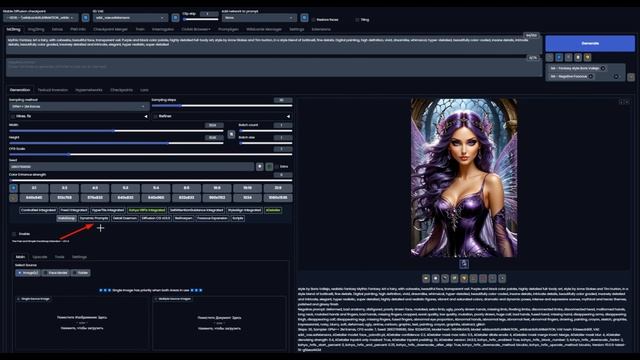Image resolution: width=640 pixels, height=360 pixels.
Task: Remove the Negative Fooocus style chip
Action: 591,76
